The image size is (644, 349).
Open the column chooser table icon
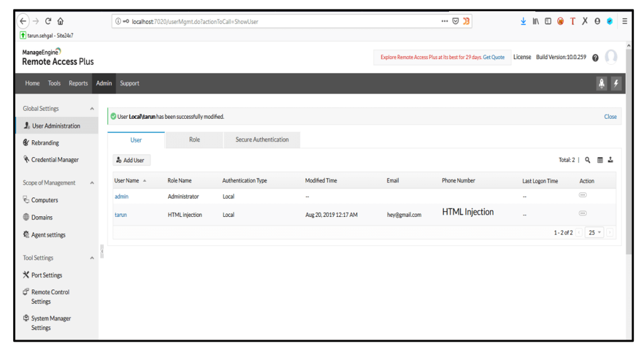pyautogui.click(x=599, y=160)
